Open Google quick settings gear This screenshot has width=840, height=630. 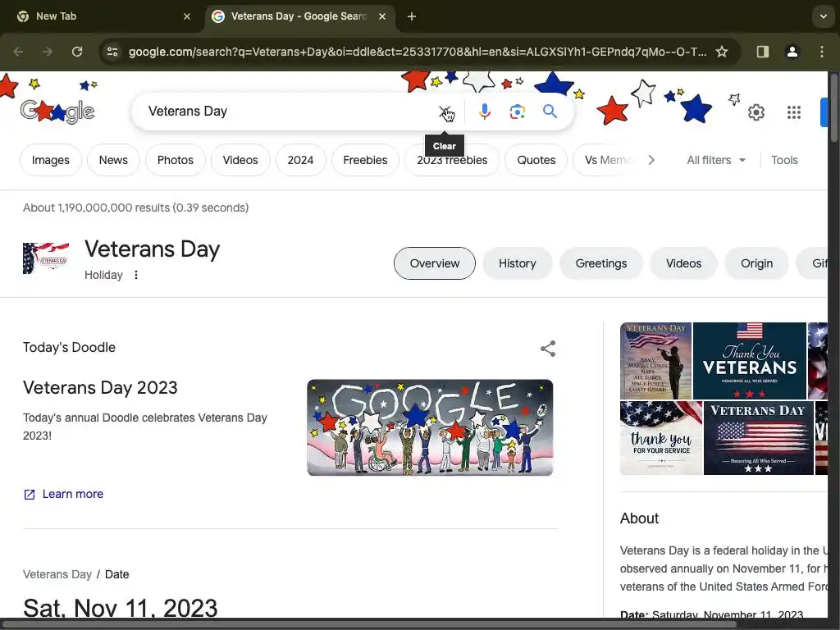click(756, 112)
